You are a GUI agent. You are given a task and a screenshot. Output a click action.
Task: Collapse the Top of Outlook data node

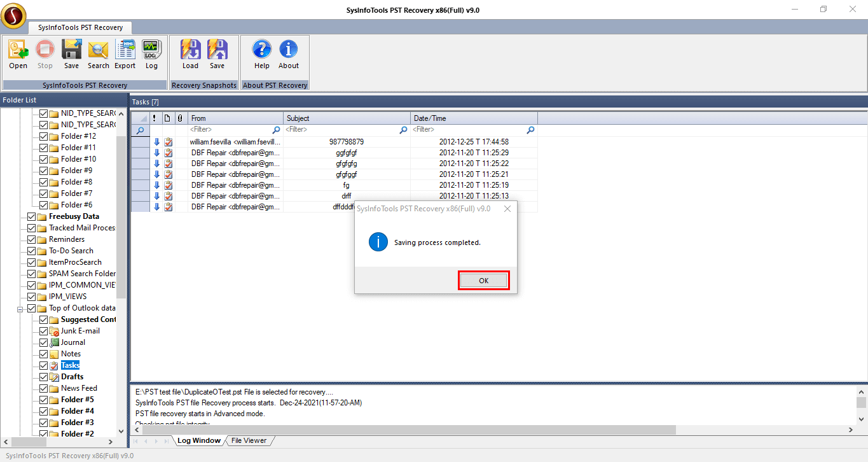click(20, 309)
